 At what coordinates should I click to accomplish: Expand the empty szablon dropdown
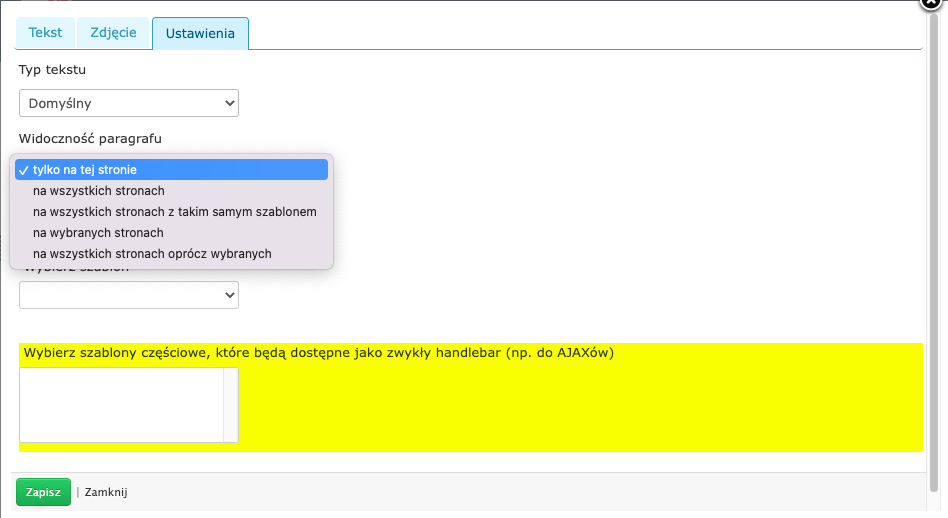128,295
